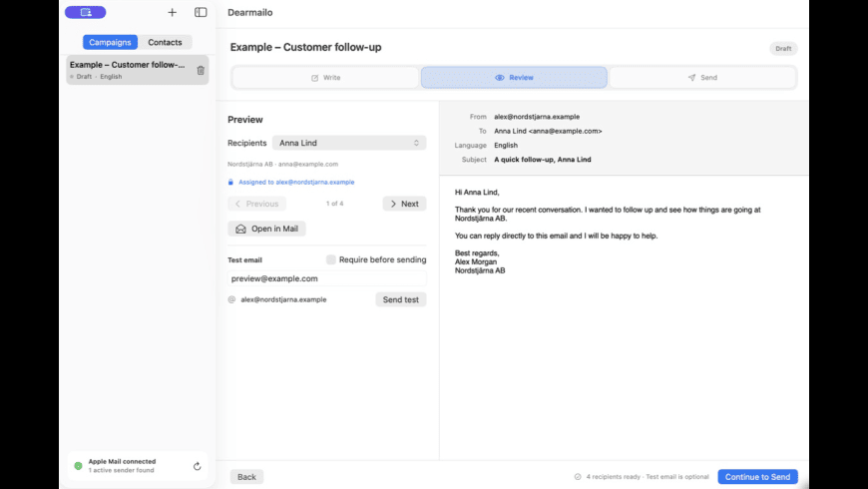This screenshot has height=489, width=868.
Task: Switch to the Contacts tab
Action: 165,42
